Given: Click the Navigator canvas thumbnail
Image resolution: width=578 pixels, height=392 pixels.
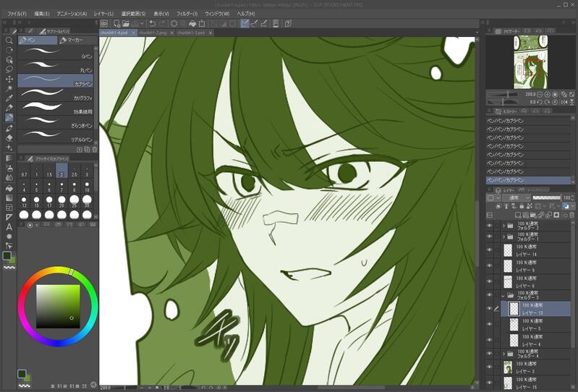Looking at the screenshot, I should (x=530, y=62).
